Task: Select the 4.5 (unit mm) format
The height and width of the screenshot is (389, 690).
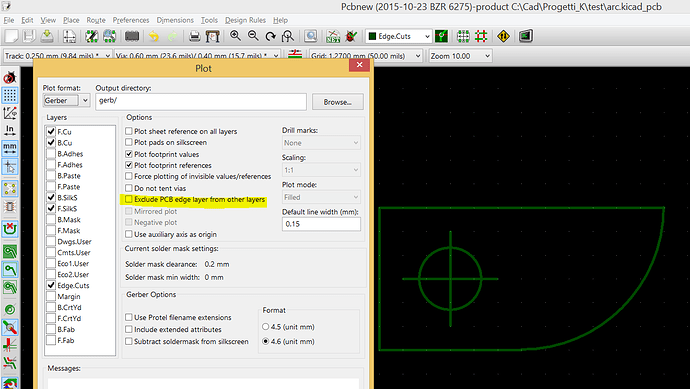Action: tap(265, 327)
